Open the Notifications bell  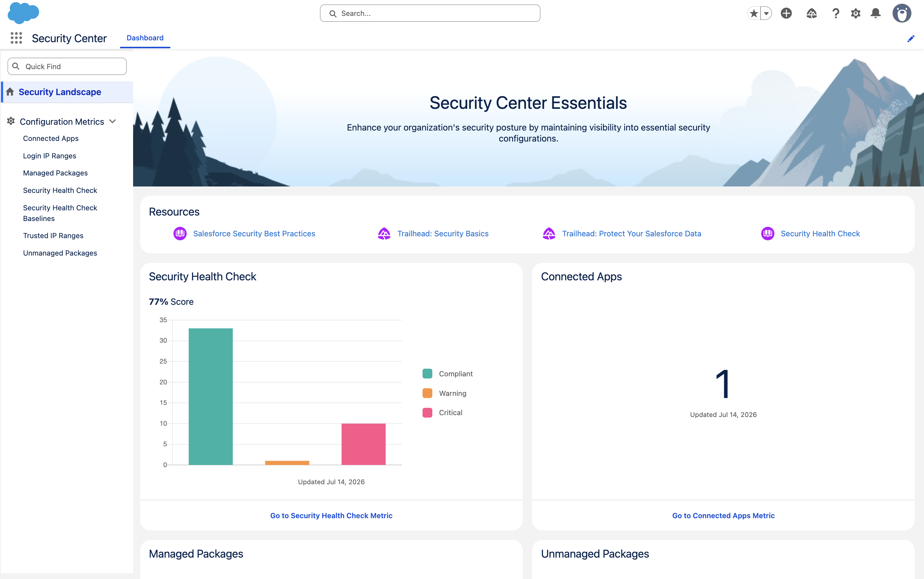coord(876,13)
